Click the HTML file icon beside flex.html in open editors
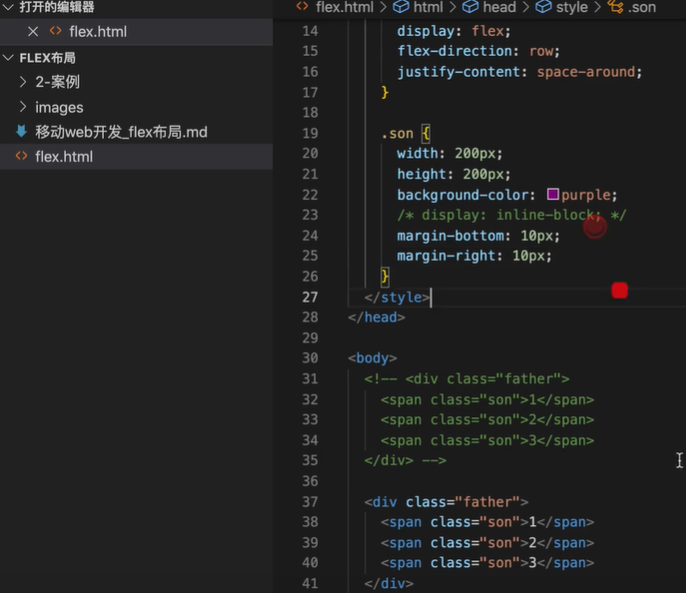This screenshot has width=686, height=593. 56,31
